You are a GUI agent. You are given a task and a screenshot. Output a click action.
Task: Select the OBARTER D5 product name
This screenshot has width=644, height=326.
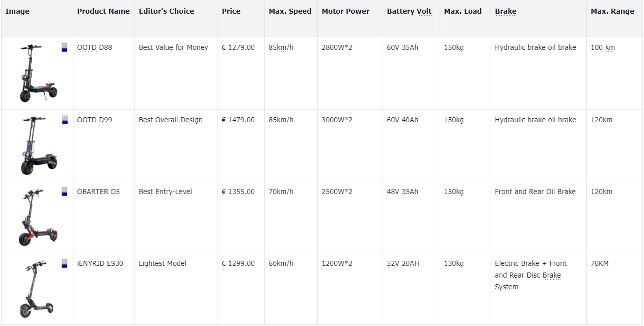[98, 192]
